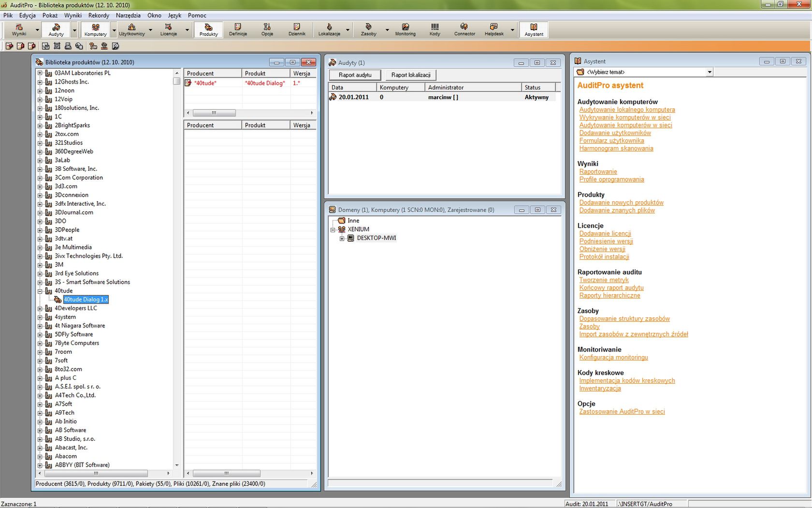Click the XENIUM domain icon
812x508 pixels.
(x=342, y=229)
